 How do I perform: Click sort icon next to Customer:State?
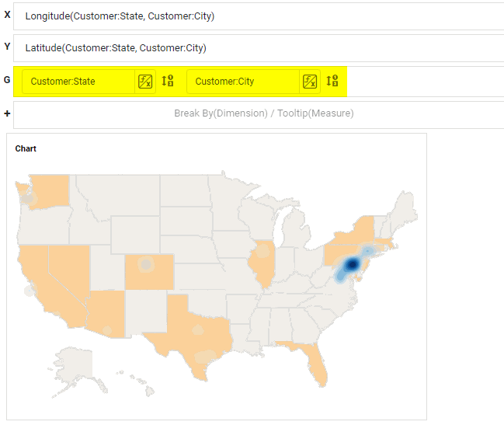(x=167, y=82)
